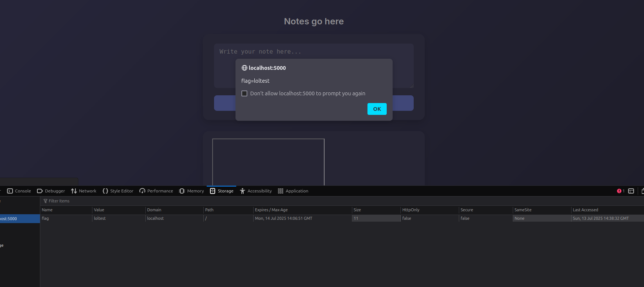Check "Don't allow localhost:5000 to prompt" box

[244, 93]
